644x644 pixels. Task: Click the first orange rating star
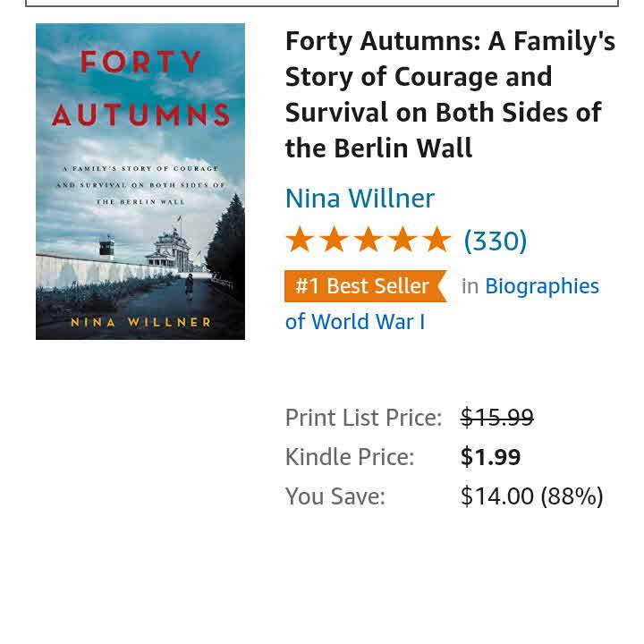pos(300,240)
